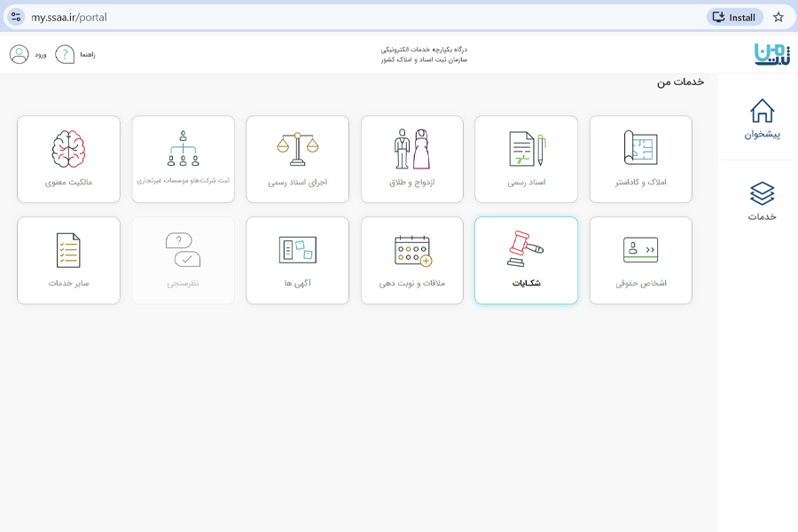Open the راهنما help guide
Image resolution: width=798 pixels, height=532 pixels.
74,54
